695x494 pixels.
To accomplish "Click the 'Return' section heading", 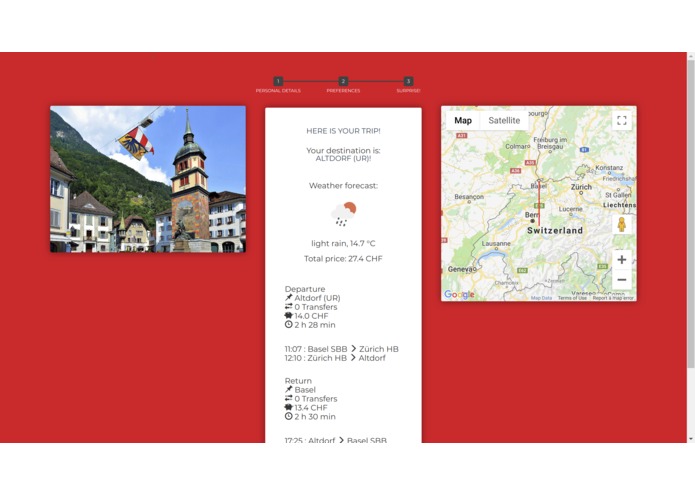I will tap(298, 381).
